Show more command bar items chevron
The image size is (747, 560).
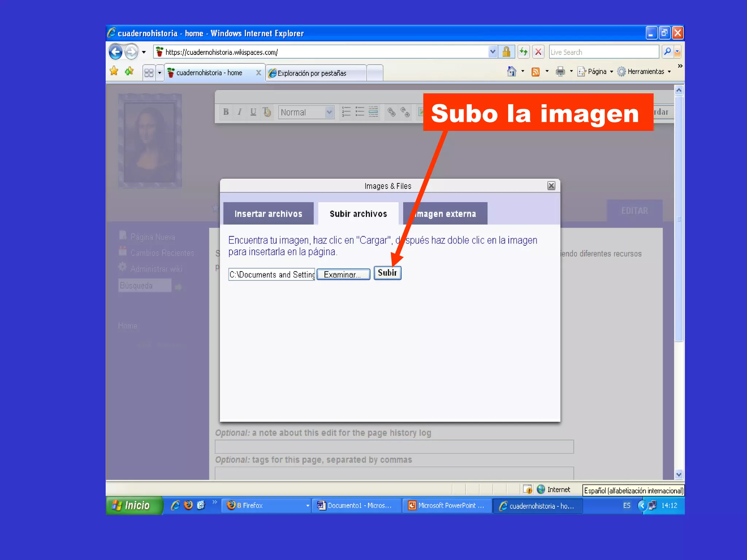(680, 66)
